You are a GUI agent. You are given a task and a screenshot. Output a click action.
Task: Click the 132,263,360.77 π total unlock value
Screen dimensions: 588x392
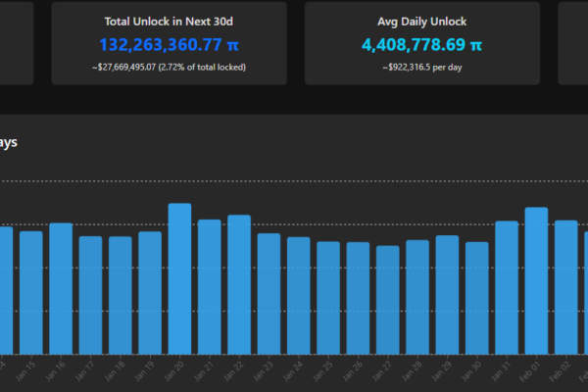[170, 45]
